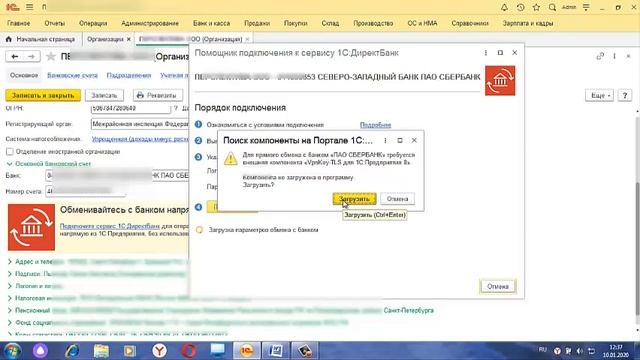Open Word document from the taskbar
Image resolution: width=640 pixels, height=360 pixels.
point(276,351)
